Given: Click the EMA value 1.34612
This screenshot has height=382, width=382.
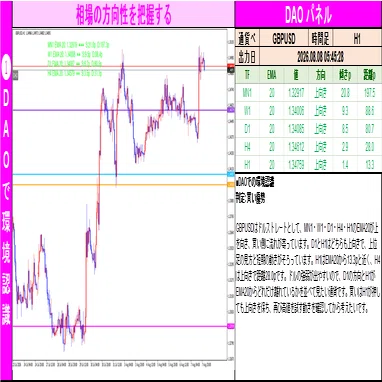Looking at the screenshot, I should tap(296, 147).
